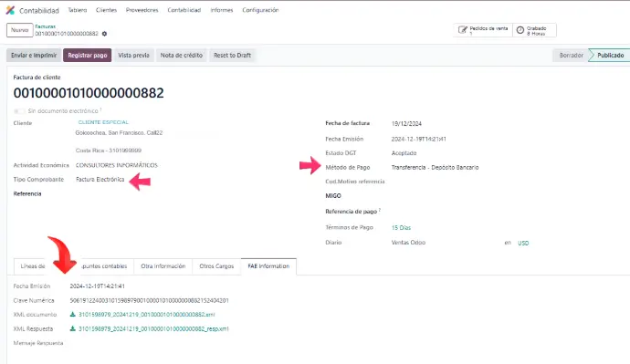Switch to Apuntes contables tab
Image resolution: width=630 pixels, height=364 pixels.
104,266
